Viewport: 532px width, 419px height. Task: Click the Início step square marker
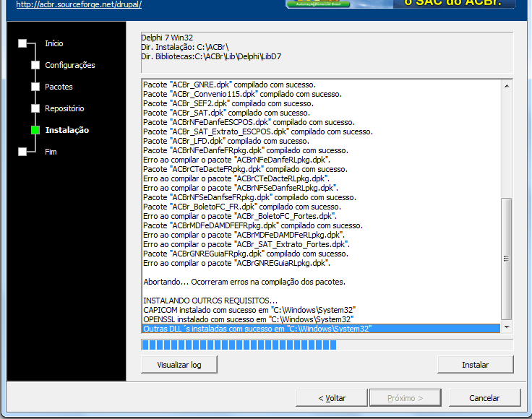[x=22, y=43]
